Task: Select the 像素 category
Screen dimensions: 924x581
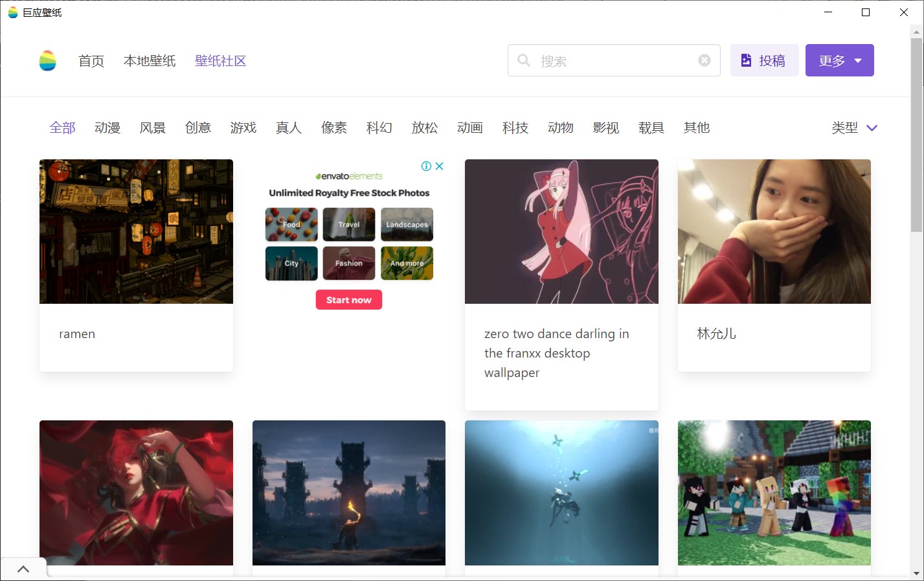Action: point(334,128)
